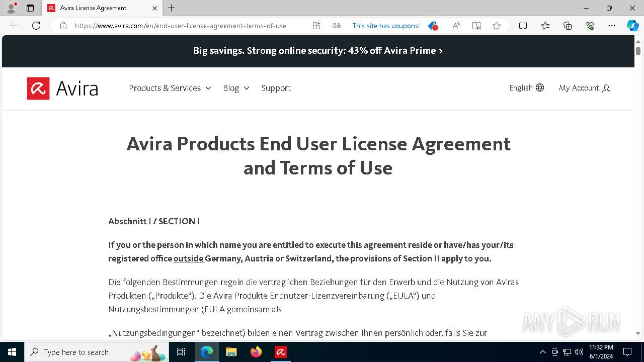Open 'This site has coupons!' notice
The image size is (644, 362).
point(386,26)
